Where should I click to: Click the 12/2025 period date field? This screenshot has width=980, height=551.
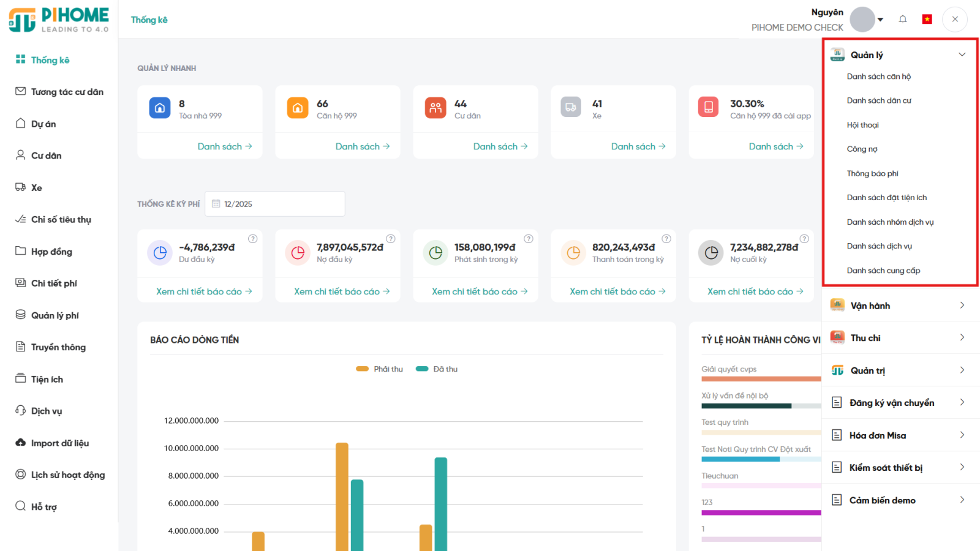[275, 204]
